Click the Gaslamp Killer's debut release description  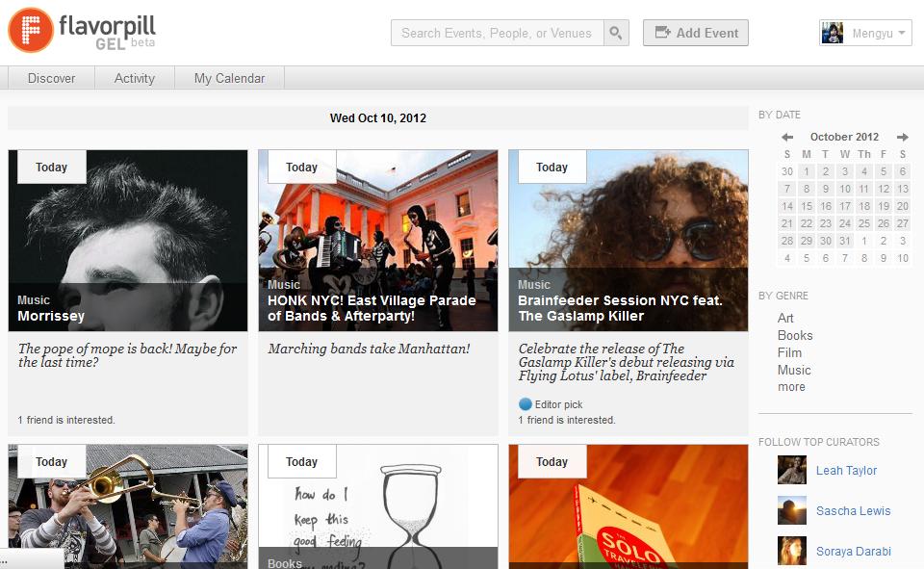pyautogui.click(x=627, y=362)
